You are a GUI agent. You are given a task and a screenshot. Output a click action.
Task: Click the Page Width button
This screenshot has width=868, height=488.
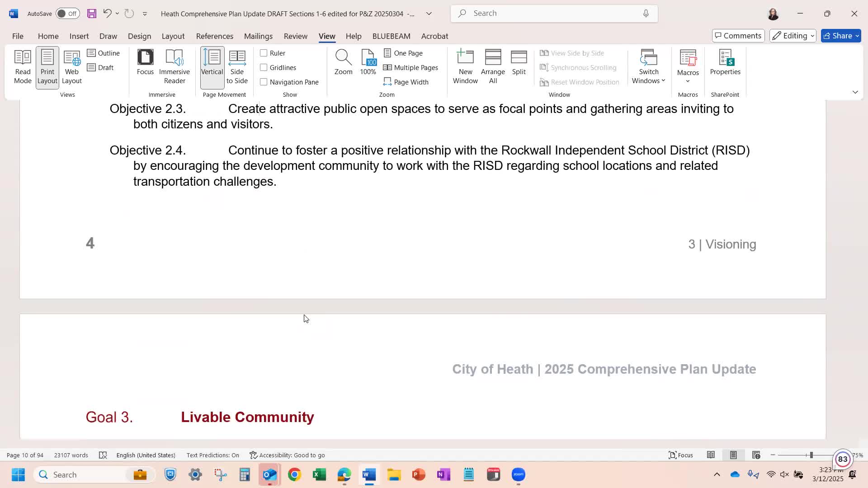tap(406, 82)
